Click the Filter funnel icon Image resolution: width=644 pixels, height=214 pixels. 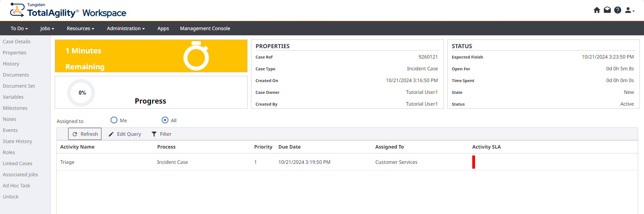coord(154,134)
